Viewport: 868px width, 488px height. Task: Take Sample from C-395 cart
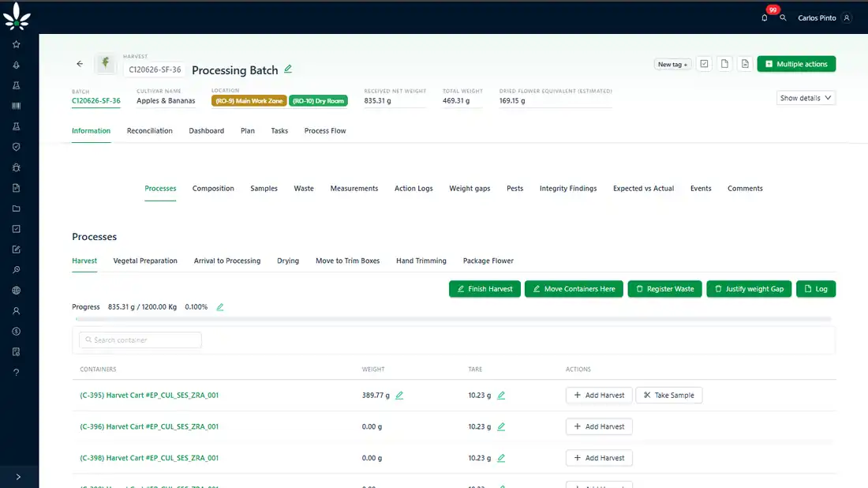(x=668, y=396)
